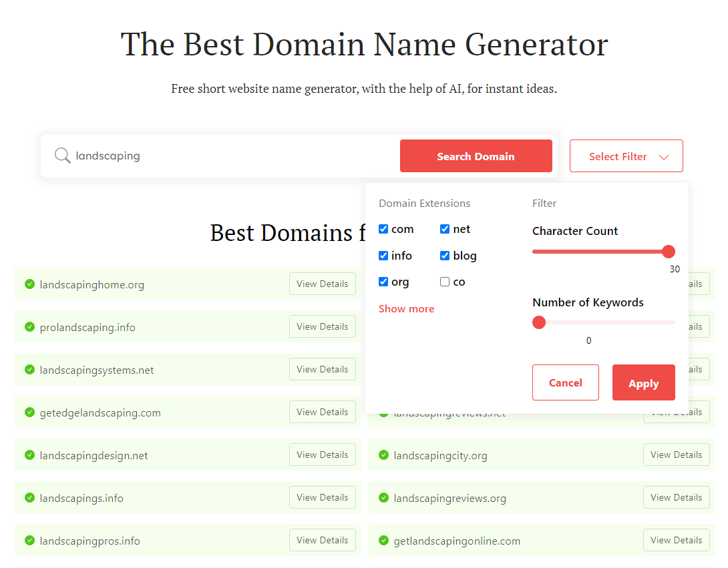Image resolution: width=728 pixels, height=568 pixels.
Task: Click green checkmark beside landscapinghome.org
Action: (29, 284)
